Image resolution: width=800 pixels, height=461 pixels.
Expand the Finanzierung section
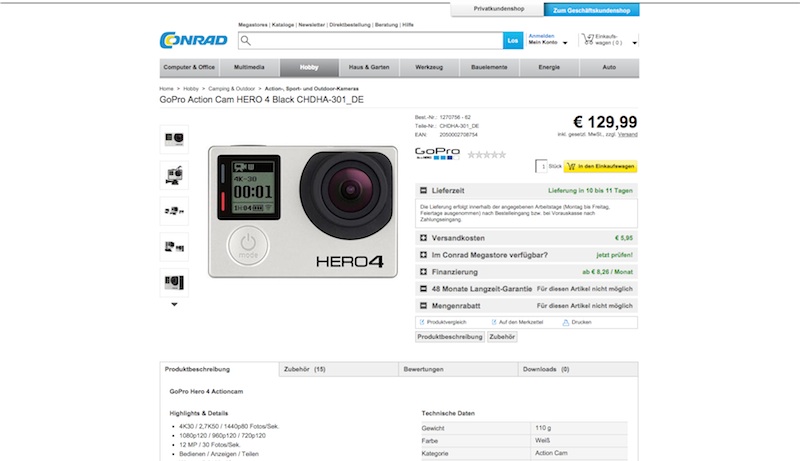pos(423,272)
